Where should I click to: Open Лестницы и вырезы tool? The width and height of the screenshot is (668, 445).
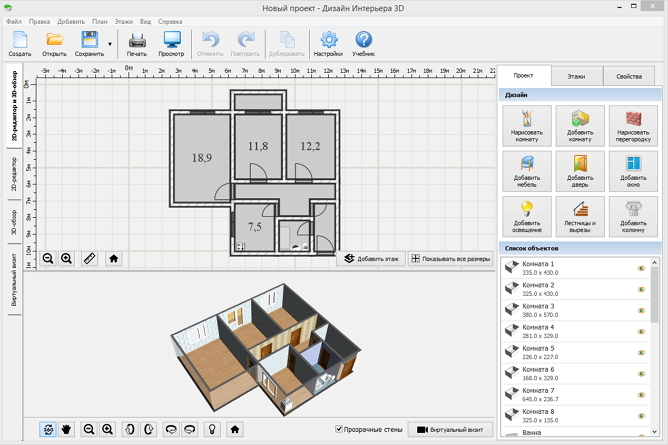[x=580, y=215]
